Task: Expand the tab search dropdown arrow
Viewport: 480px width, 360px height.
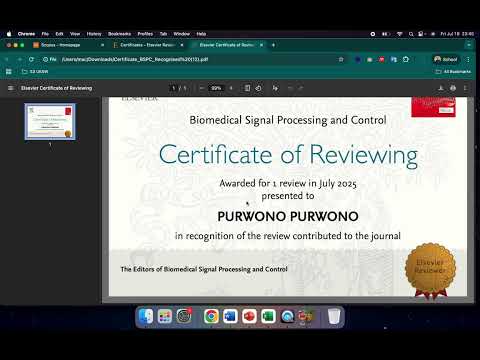Action: point(469,45)
